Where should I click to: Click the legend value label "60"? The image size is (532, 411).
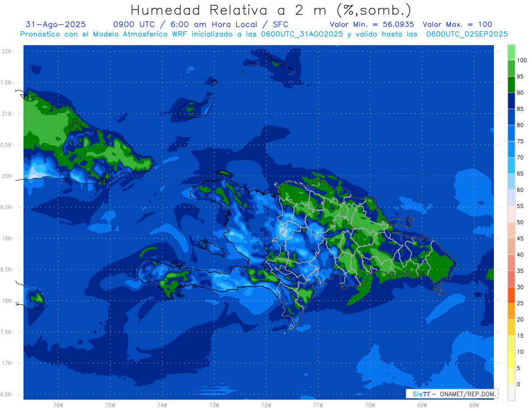(x=520, y=190)
